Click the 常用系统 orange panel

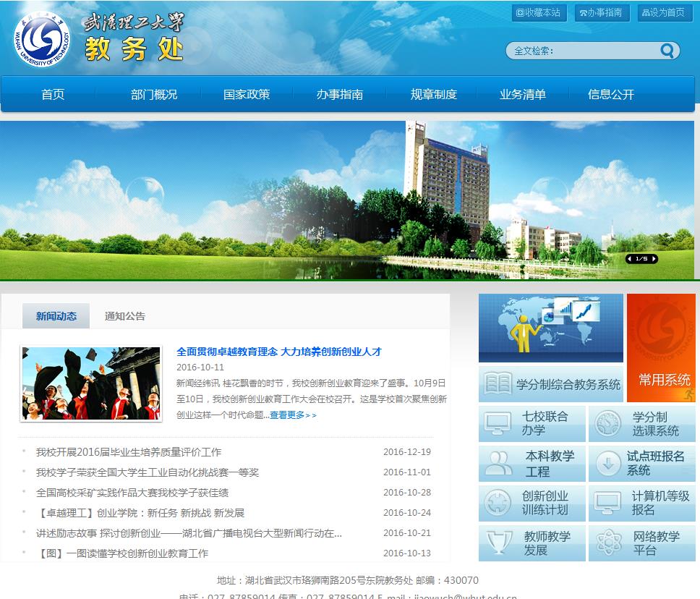pos(661,347)
